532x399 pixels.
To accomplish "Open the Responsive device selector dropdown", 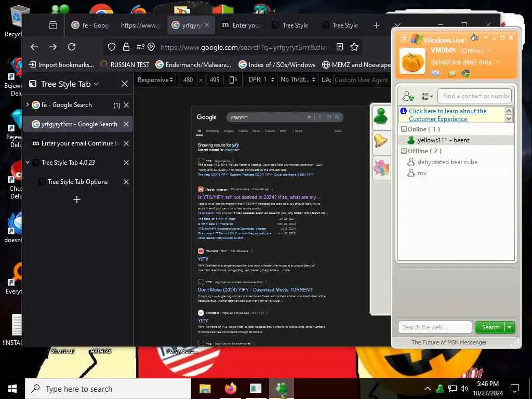I will 155,79.
